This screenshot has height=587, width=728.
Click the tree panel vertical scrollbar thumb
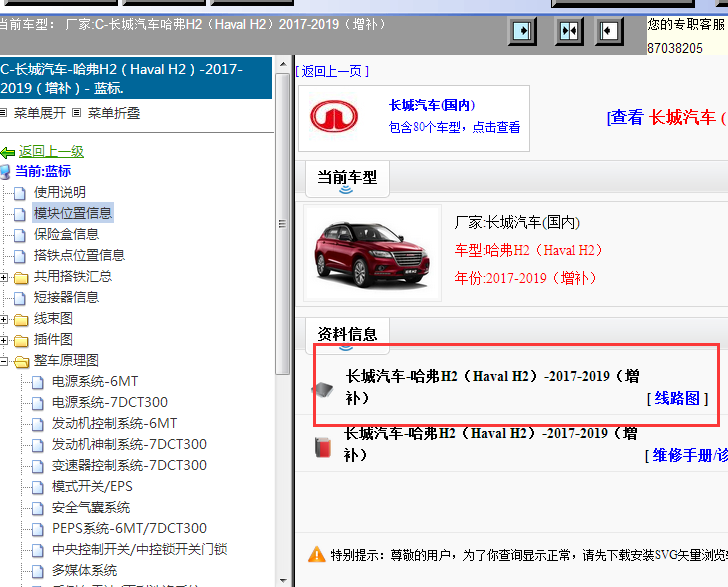click(x=282, y=223)
